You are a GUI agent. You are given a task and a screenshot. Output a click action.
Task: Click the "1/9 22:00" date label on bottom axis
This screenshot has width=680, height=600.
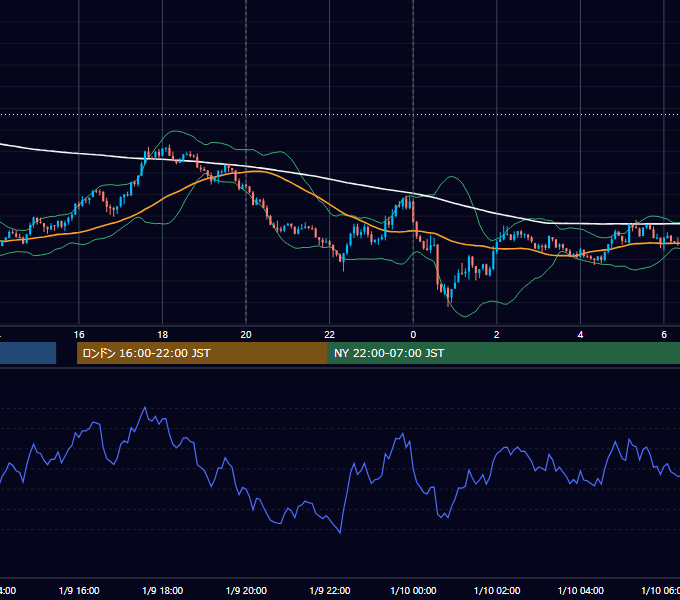(330, 590)
